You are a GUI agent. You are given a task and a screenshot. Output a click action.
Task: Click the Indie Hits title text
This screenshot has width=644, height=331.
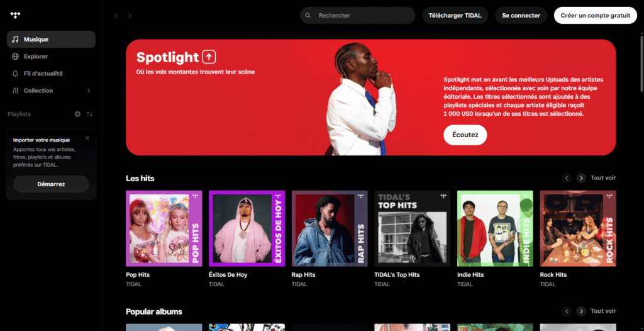470,274
